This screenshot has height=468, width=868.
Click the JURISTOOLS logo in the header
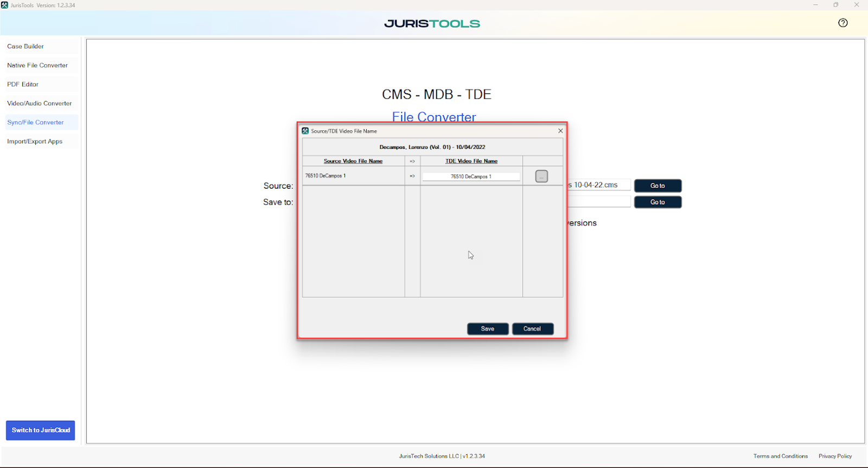[x=432, y=24]
